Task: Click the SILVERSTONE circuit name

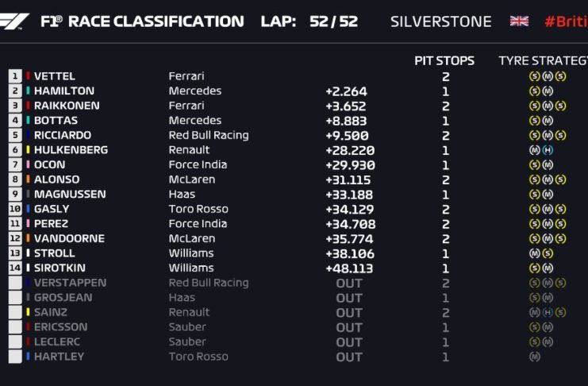Action: tap(440, 21)
